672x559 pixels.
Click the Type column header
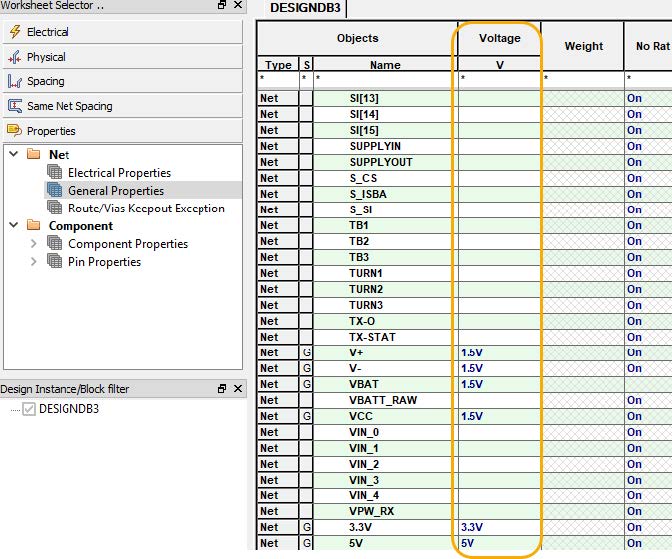pyautogui.click(x=278, y=64)
